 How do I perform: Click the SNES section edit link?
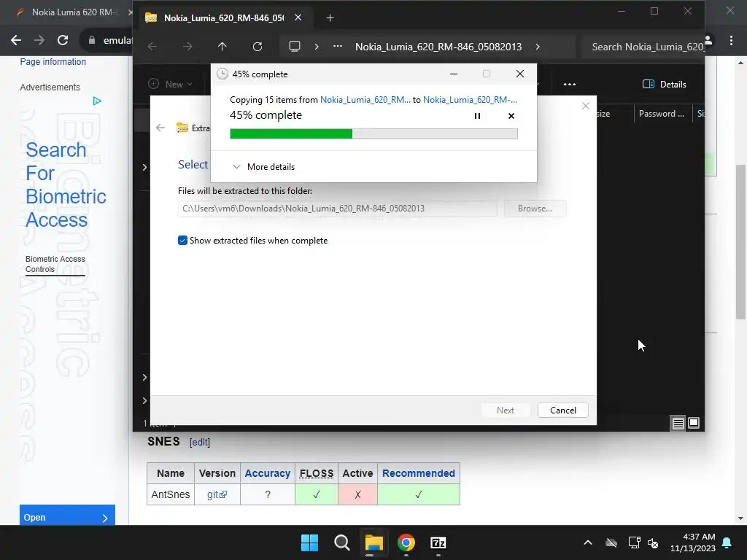pyautogui.click(x=200, y=443)
